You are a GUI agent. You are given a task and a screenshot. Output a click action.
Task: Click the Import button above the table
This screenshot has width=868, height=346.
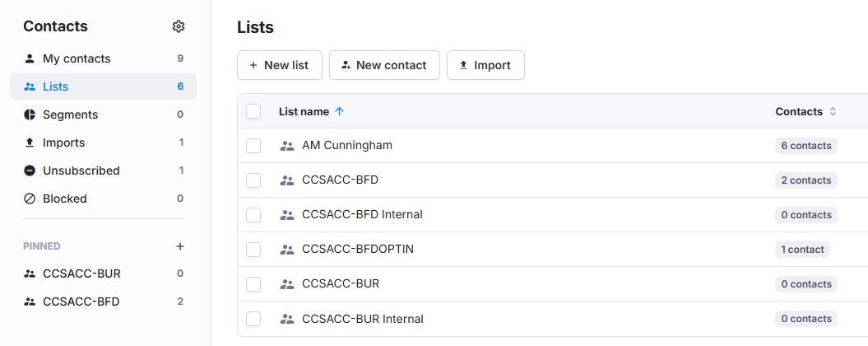pos(485,65)
